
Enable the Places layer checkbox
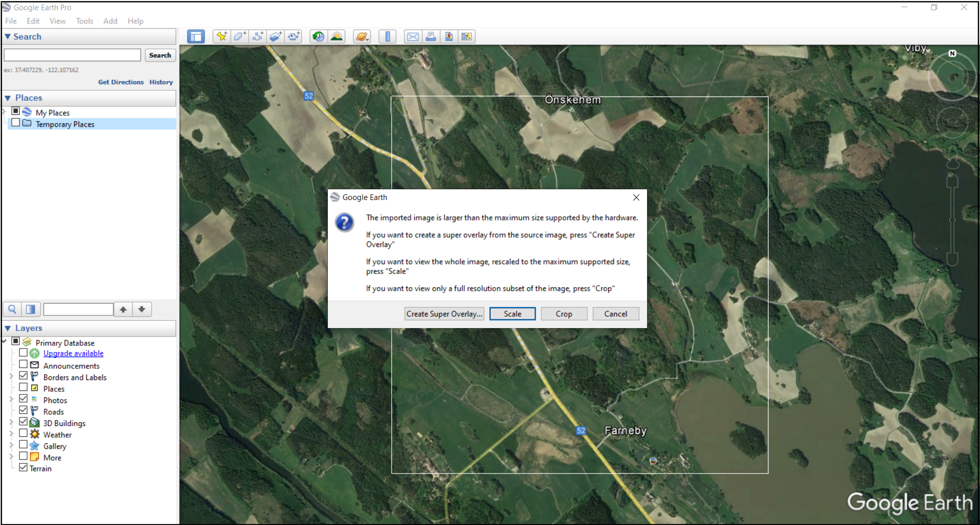pyautogui.click(x=23, y=387)
